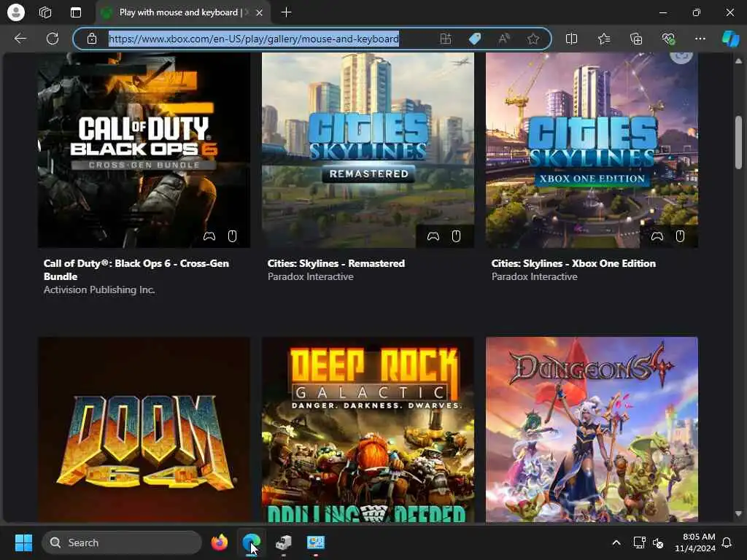Open the muted volume tray icon
The width and height of the screenshot is (747, 560).
pos(658,542)
